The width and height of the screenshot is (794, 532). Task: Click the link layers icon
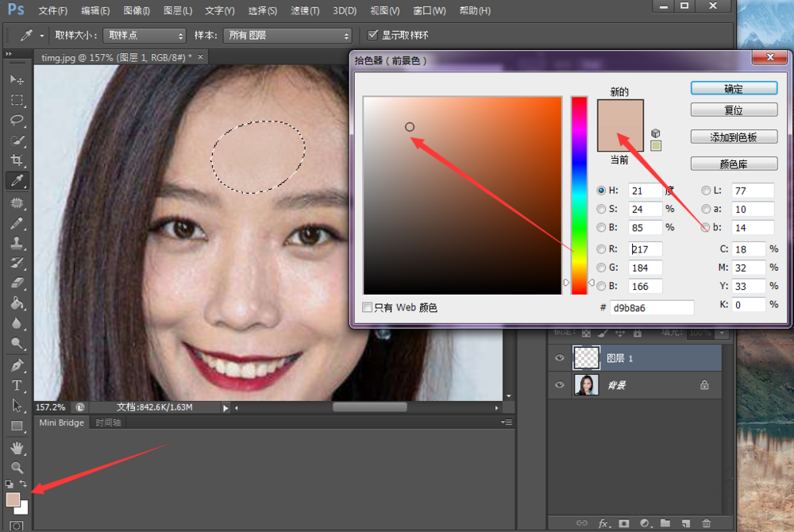click(x=582, y=523)
